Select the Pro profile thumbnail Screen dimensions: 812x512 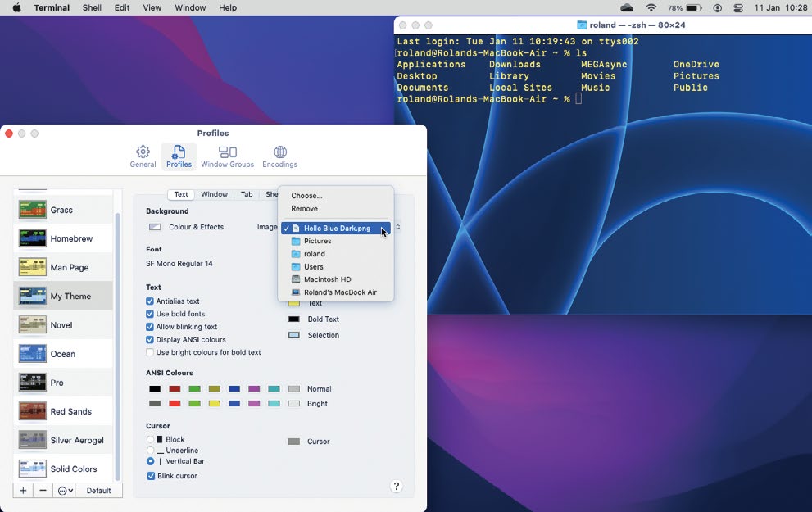coord(32,382)
